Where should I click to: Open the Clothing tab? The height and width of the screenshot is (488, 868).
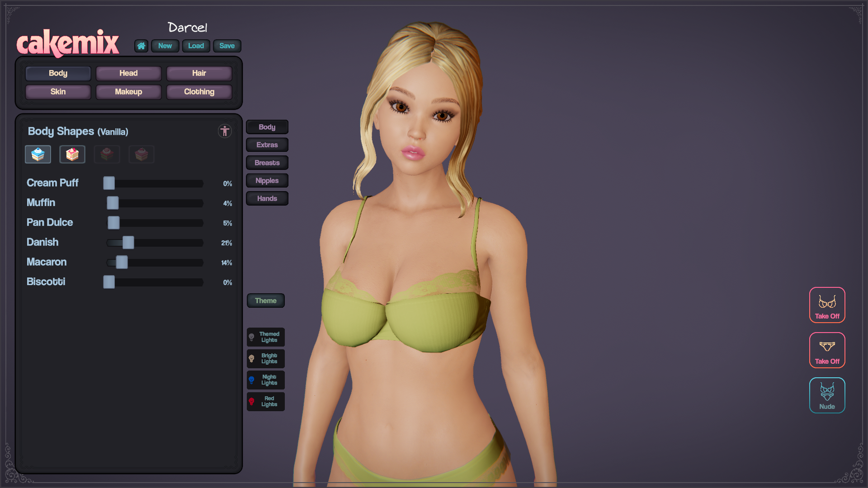click(199, 92)
